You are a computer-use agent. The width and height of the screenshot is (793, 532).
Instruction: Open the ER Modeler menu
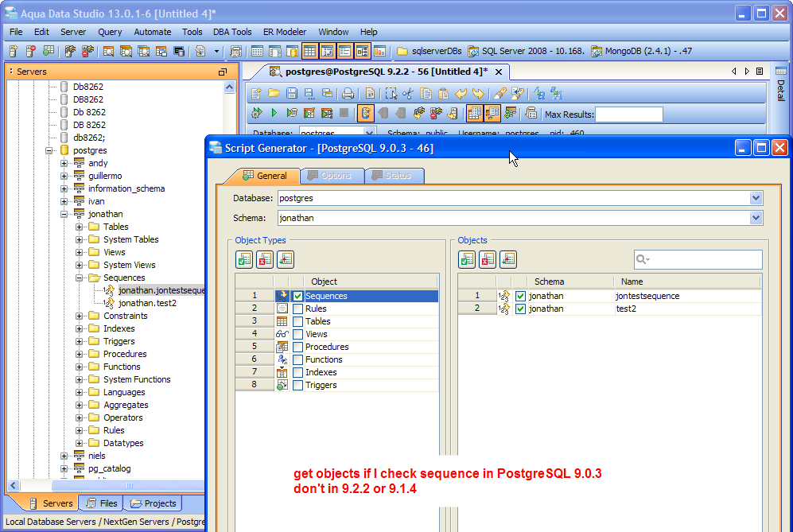point(285,32)
